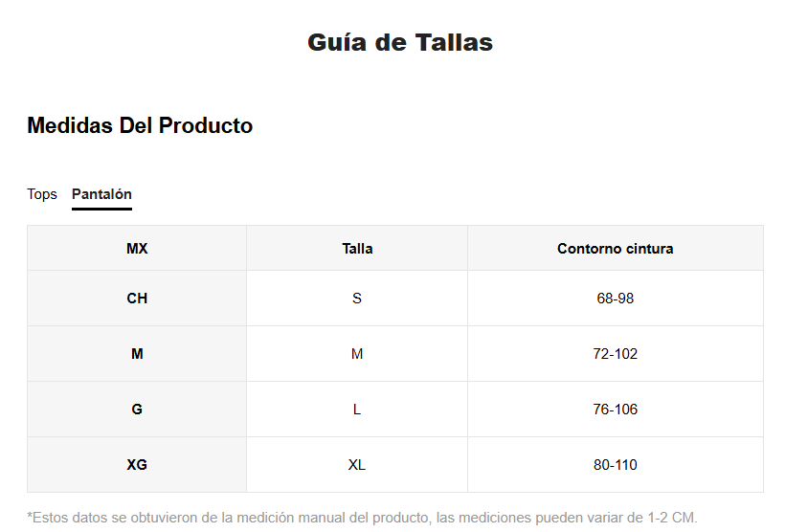Click the 72-102 waist measurement cell
Screen dimensions: 785x532
pos(616,354)
